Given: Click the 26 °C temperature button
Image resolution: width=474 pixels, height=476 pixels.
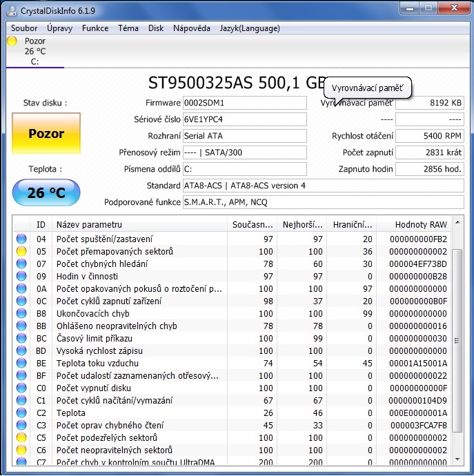Looking at the screenshot, I should pyautogui.click(x=46, y=192).
